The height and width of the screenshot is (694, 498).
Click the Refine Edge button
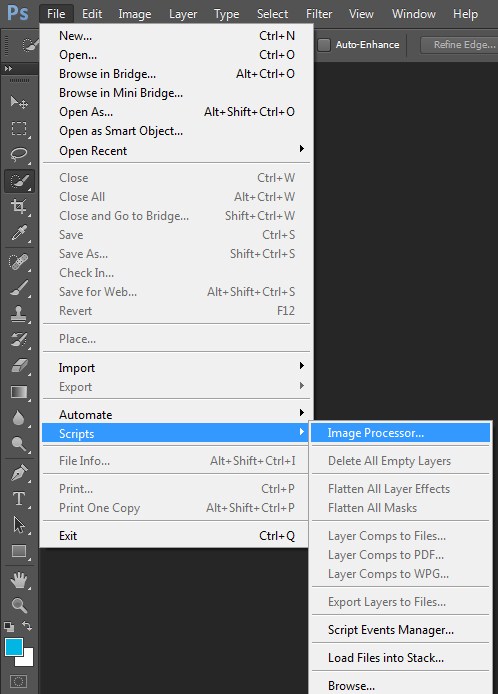460,45
